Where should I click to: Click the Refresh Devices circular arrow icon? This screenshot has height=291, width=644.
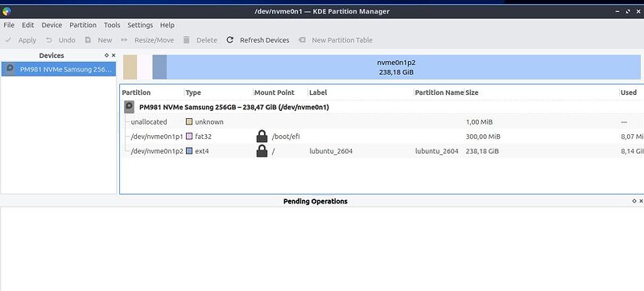click(x=230, y=39)
